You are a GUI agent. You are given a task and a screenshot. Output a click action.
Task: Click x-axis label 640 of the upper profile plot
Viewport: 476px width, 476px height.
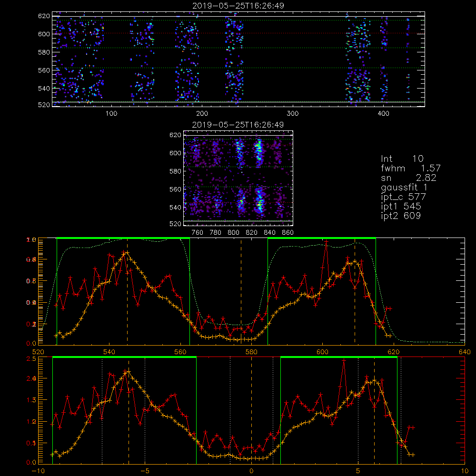point(465,352)
